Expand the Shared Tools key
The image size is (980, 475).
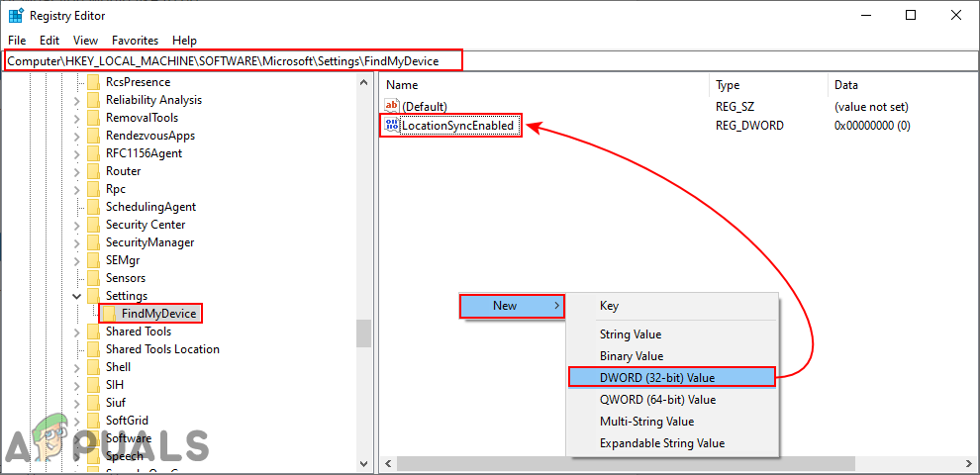click(x=77, y=332)
